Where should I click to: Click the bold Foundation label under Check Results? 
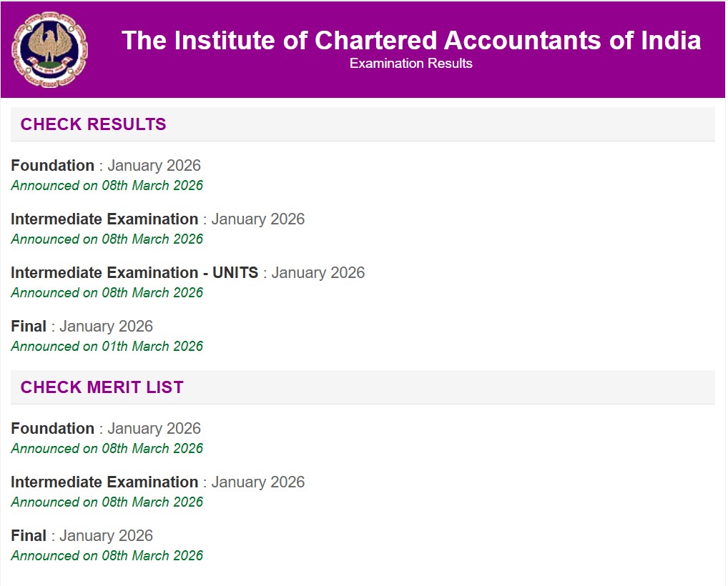pyautogui.click(x=51, y=165)
